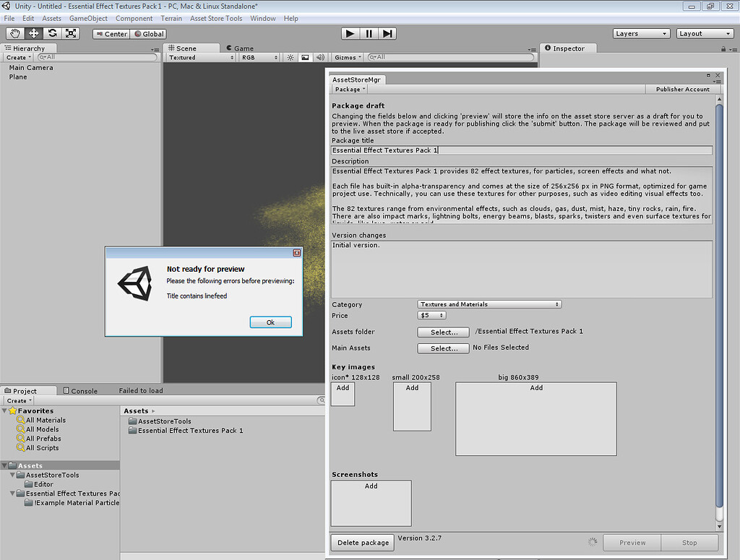Image resolution: width=740 pixels, height=560 pixels.
Task: Select the Rotate tool
Action: pos(51,33)
